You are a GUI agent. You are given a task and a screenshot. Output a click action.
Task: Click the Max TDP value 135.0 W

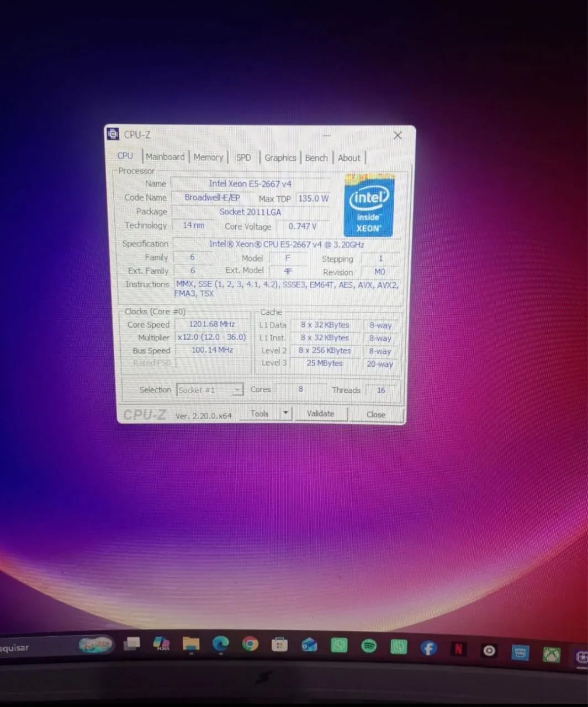tap(314, 198)
